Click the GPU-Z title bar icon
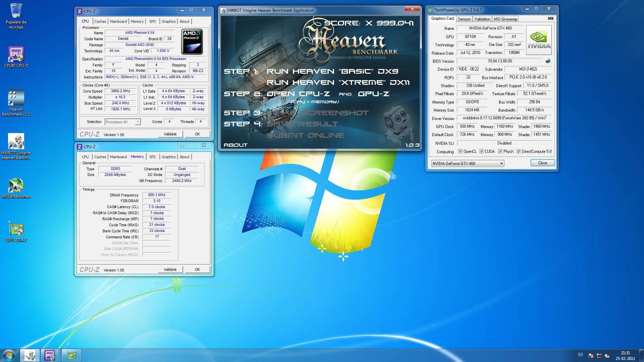The image size is (644, 362). click(x=431, y=10)
